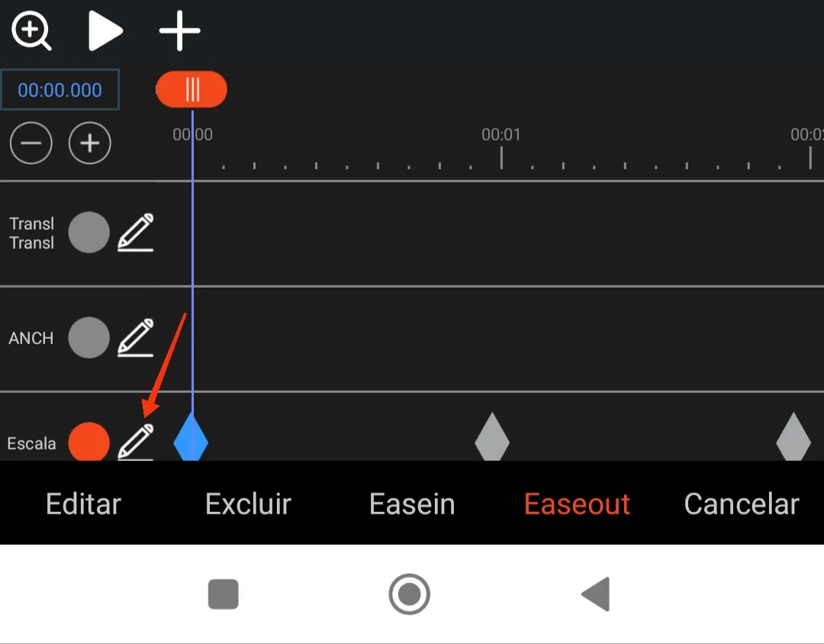Choose Editar in the keyframe menu
824x644 pixels.
[x=84, y=504]
